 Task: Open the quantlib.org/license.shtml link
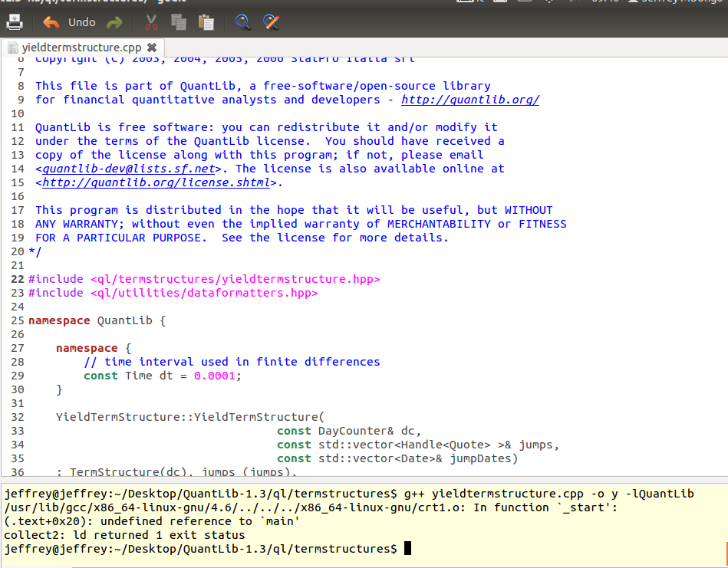[156, 182]
